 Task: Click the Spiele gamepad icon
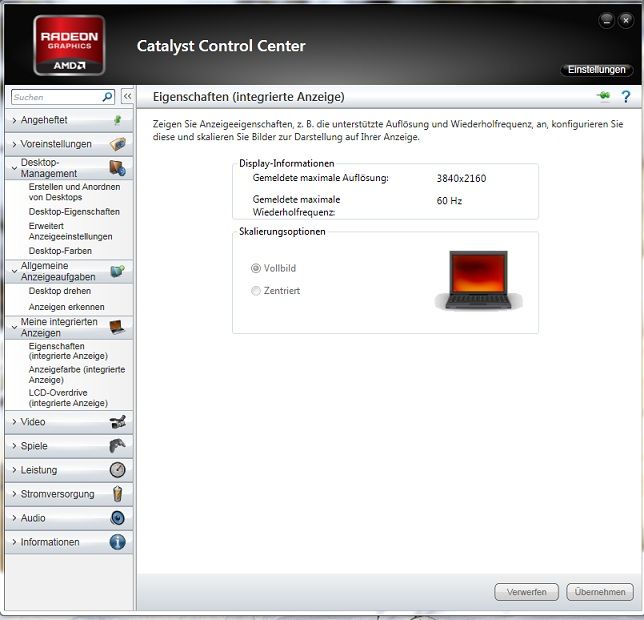[x=117, y=445]
